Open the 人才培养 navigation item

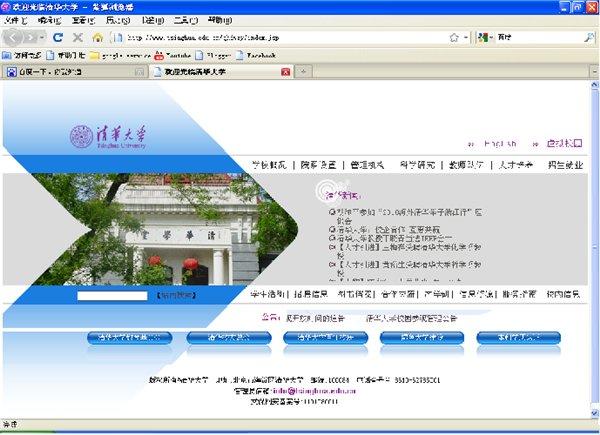pos(515,165)
